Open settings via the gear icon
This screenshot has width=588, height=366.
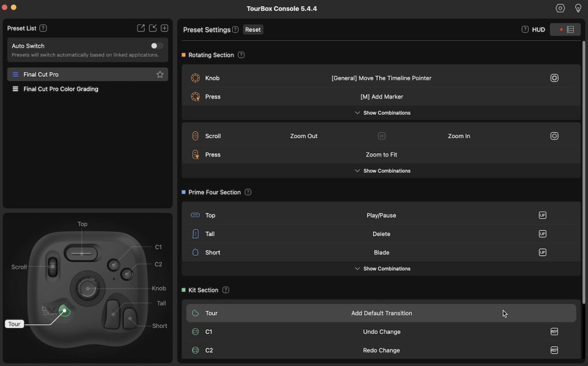(560, 8)
